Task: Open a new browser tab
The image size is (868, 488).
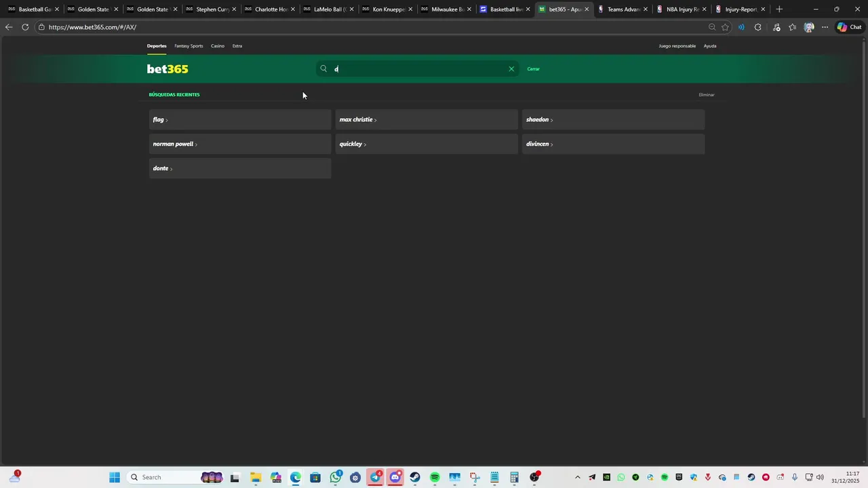Action: coord(779,9)
